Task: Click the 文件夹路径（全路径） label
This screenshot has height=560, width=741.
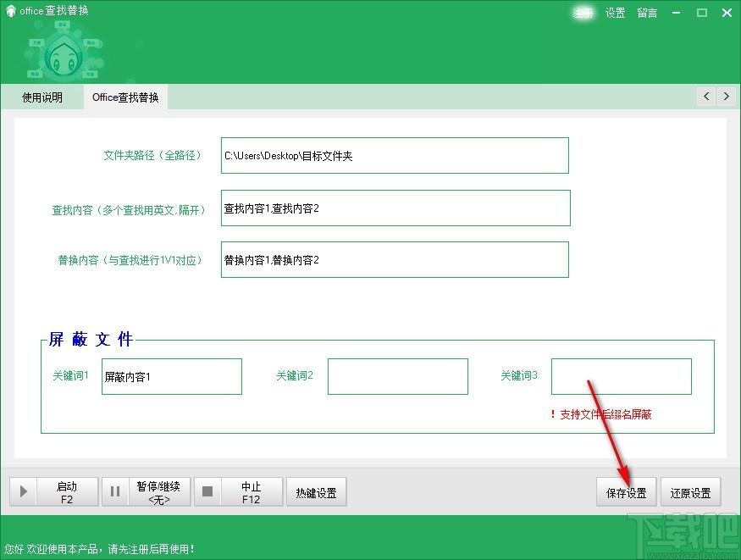Action: (154, 156)
